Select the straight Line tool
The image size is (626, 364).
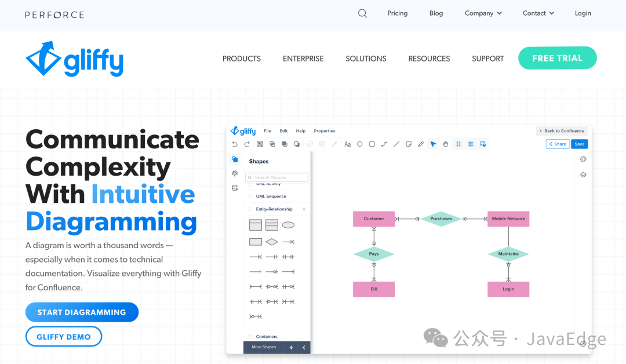tap(396, 144)
